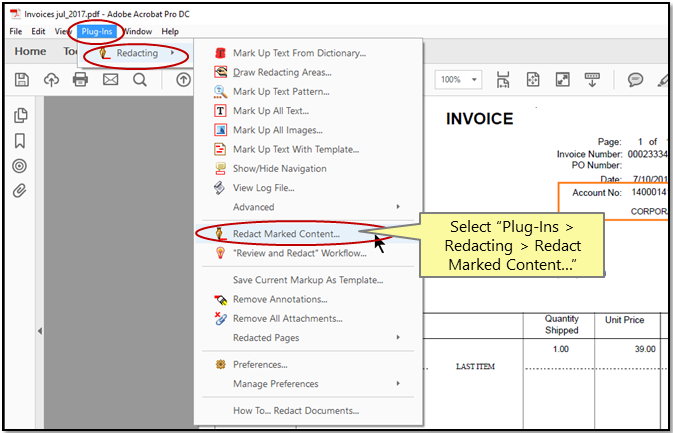The height and width of the screenshot is (433, 673).
Task: Click the scrolling mode page icon
Action: (503, 80)
